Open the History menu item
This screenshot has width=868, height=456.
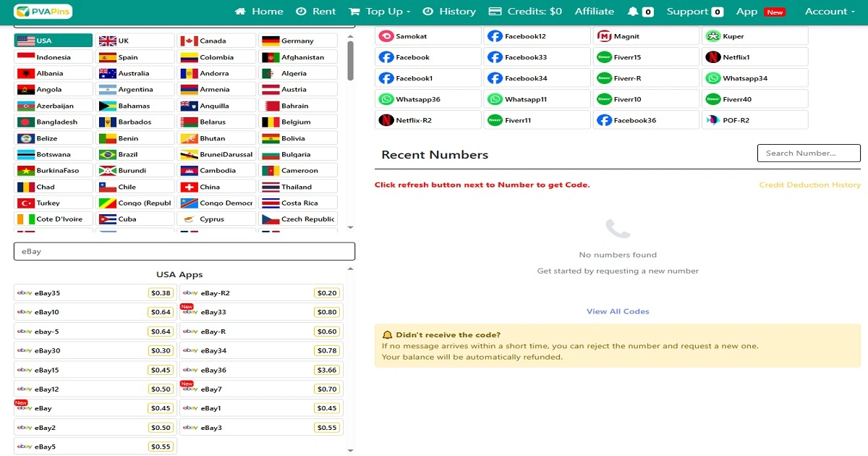[449, 12]
